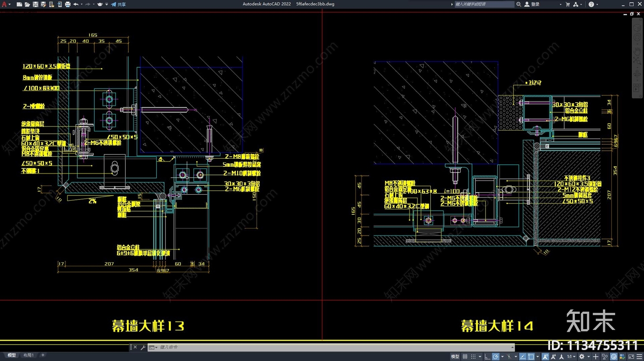
Task: Add a new layout tab
Action: pos(43,355)
